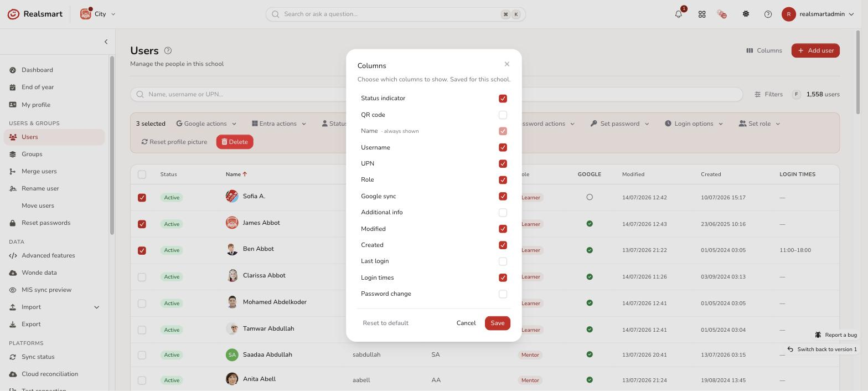Collapse the sidebar with the arrow icon

click(x=106, y=42)
